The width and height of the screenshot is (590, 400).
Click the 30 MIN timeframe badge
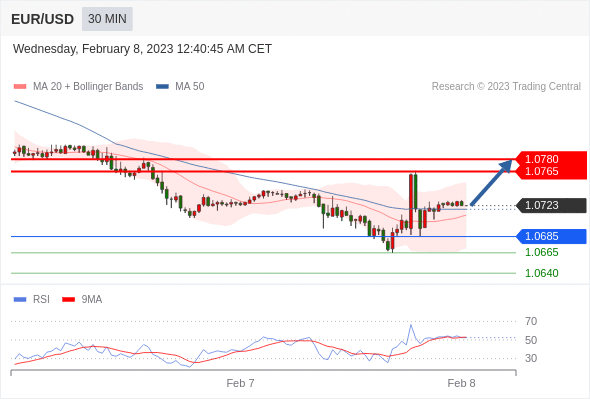pos(107,19)
